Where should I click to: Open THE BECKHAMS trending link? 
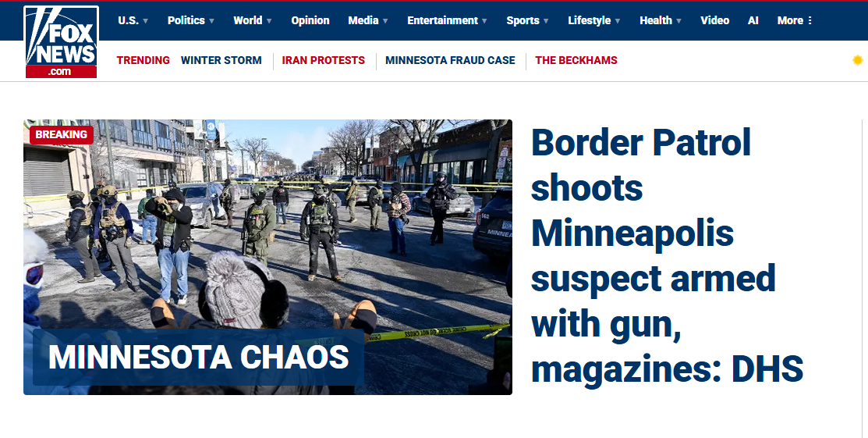tap(576, 60)
